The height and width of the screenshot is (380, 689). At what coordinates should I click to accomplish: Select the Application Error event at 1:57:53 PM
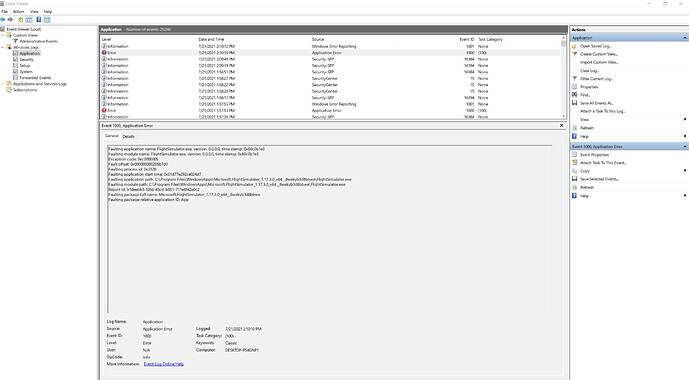pyautogui.click(x=330, y=111)
